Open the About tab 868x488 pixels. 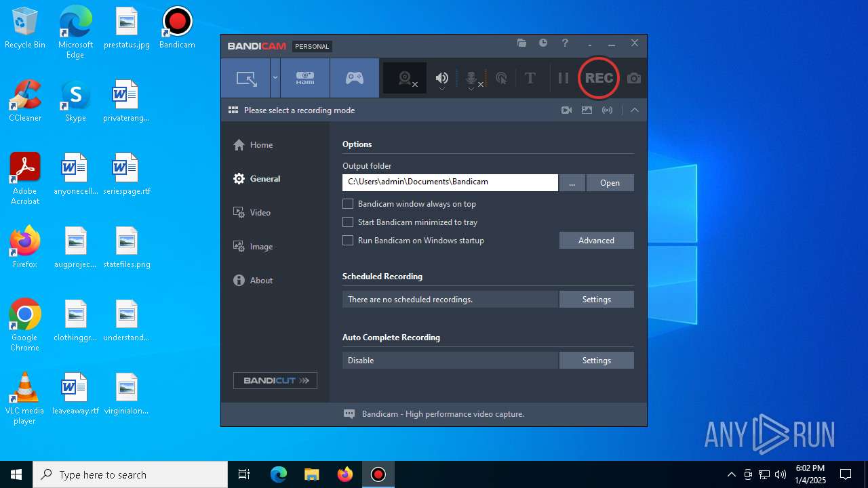(x=253, y=280)
